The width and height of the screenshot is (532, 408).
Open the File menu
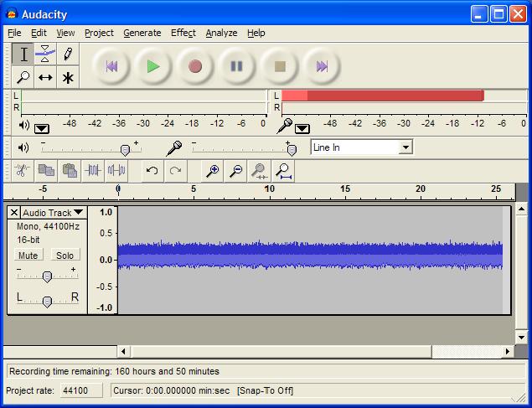[x=14, y=33]
